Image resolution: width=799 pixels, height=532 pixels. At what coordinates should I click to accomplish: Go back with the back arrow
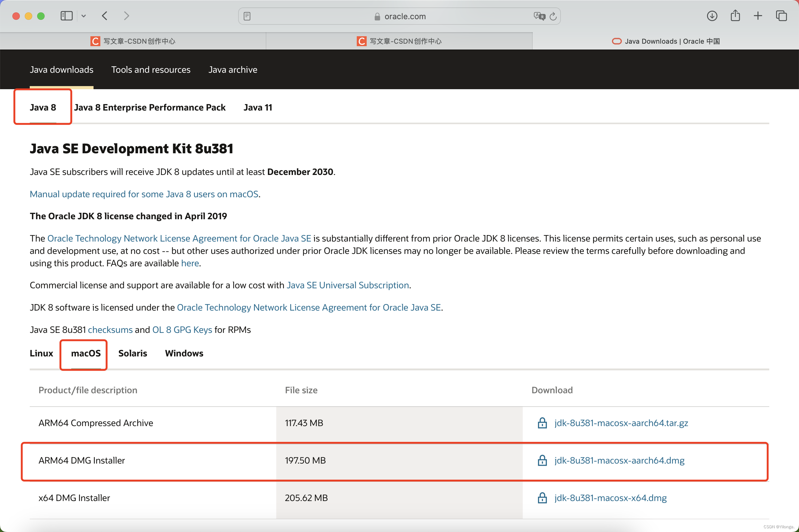[105, 16]
